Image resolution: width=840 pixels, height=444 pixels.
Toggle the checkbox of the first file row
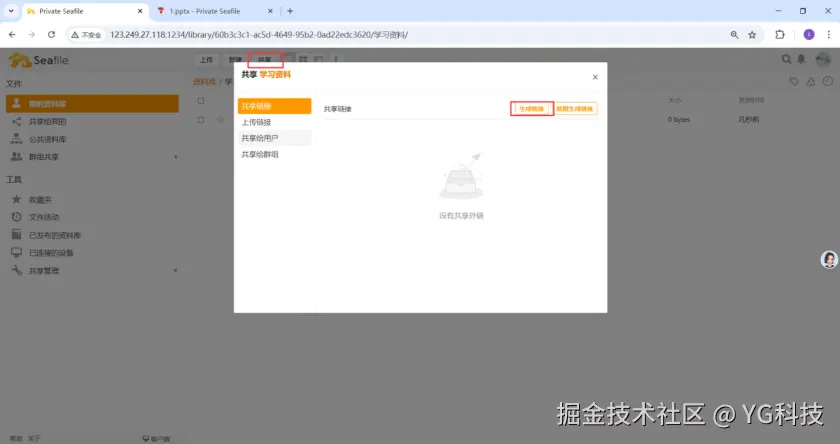[201, 119]
